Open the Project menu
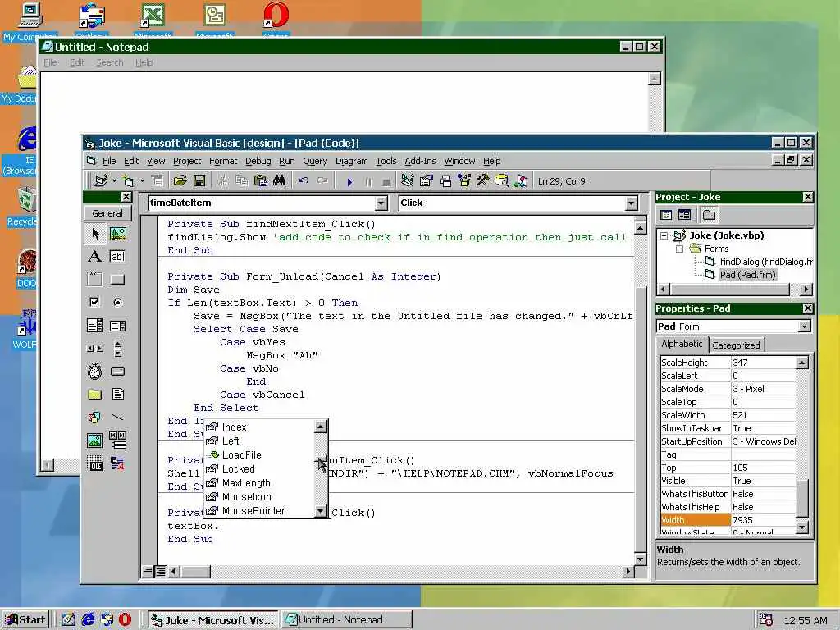The image size is (840, 630). tap(187, 161)
